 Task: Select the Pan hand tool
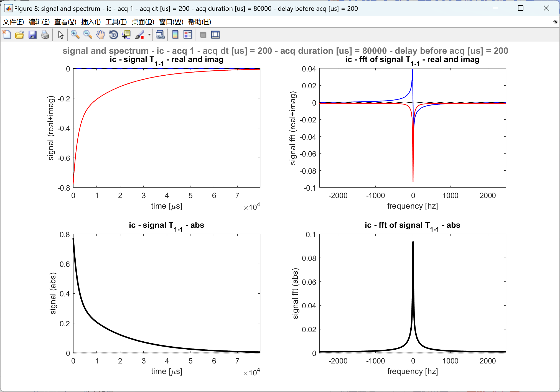(x=101, y=35)
